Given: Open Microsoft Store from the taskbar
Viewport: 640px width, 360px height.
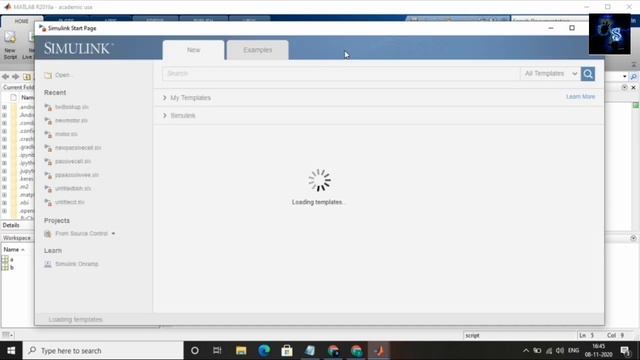Looking at the screenshot, I should pyautogui.click(x=287, y=351).
